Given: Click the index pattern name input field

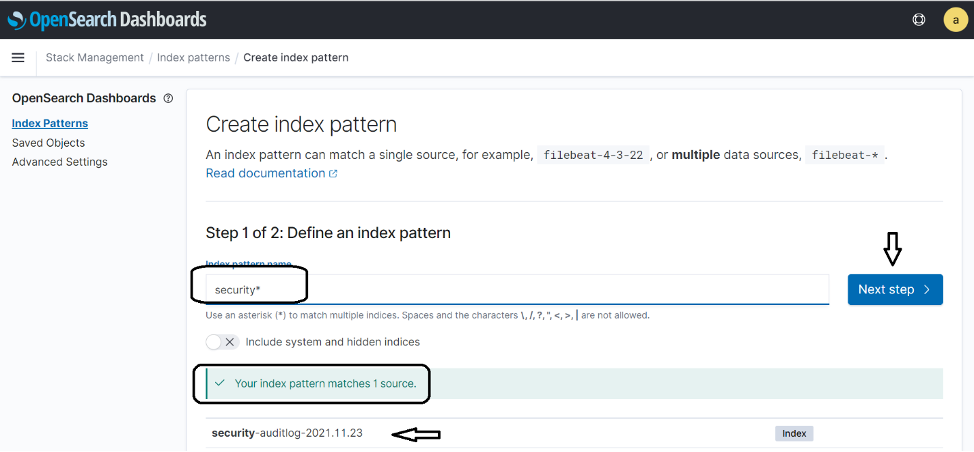Looking at the screenshot, I should click(517, 289).
